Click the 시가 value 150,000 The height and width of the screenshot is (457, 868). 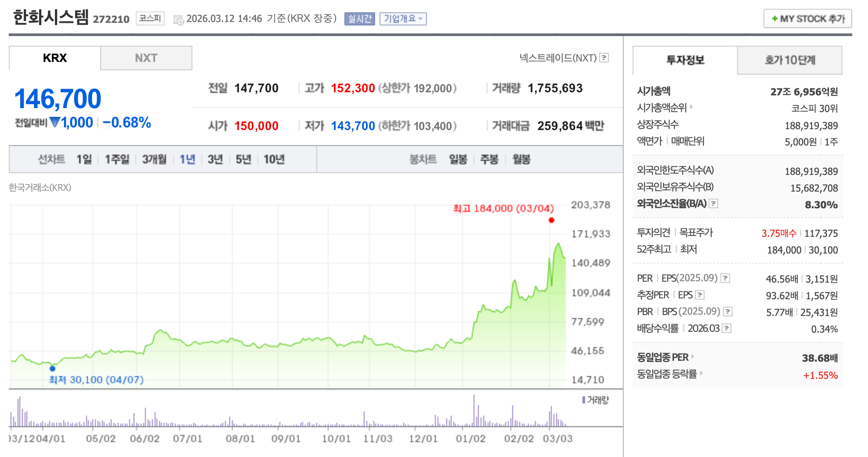[257, 126]
